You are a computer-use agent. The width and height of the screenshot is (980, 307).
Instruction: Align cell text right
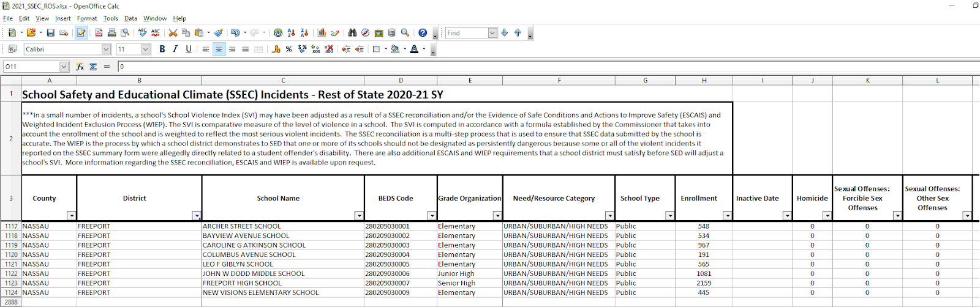(232, 49)
